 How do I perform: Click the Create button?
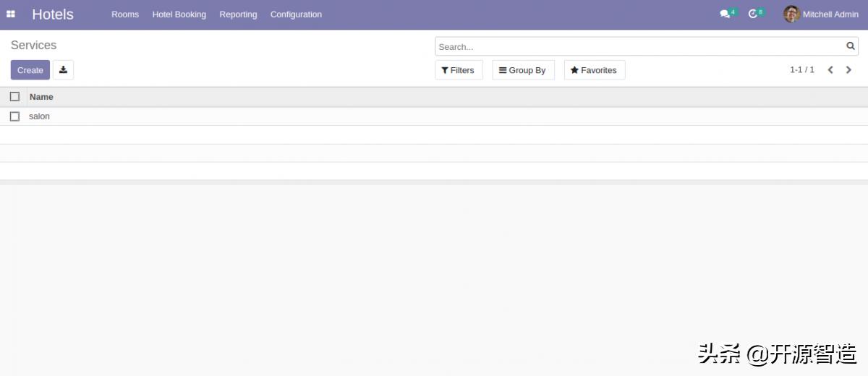tap(30, 70)
